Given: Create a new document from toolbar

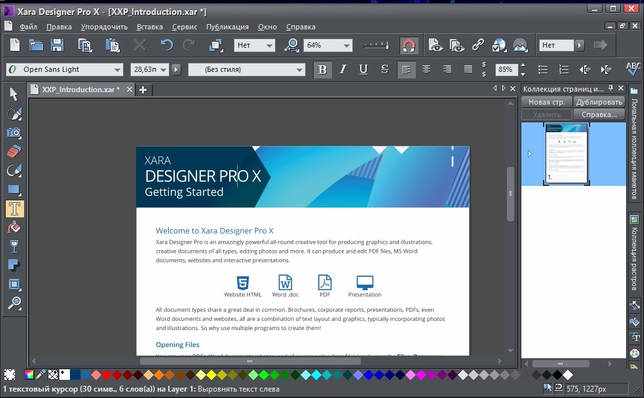Looking at the screenshot, I should (x=15, y=45).
